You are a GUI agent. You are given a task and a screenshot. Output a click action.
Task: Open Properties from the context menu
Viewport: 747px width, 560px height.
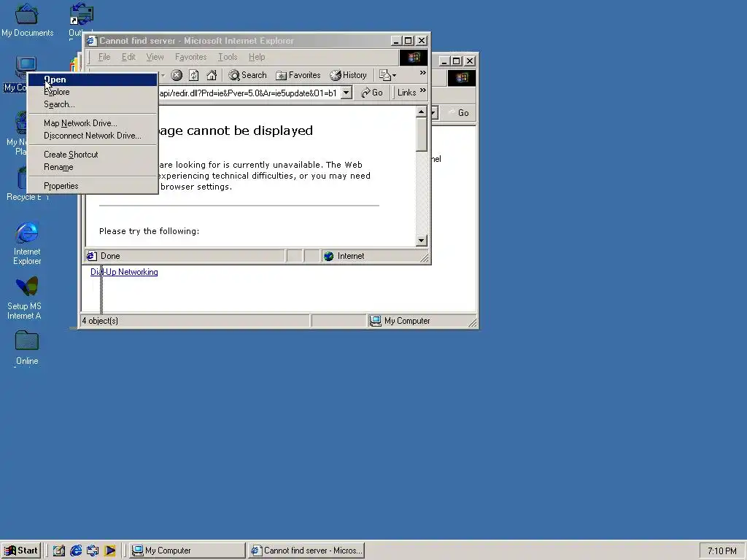click(x=93, y=186)
